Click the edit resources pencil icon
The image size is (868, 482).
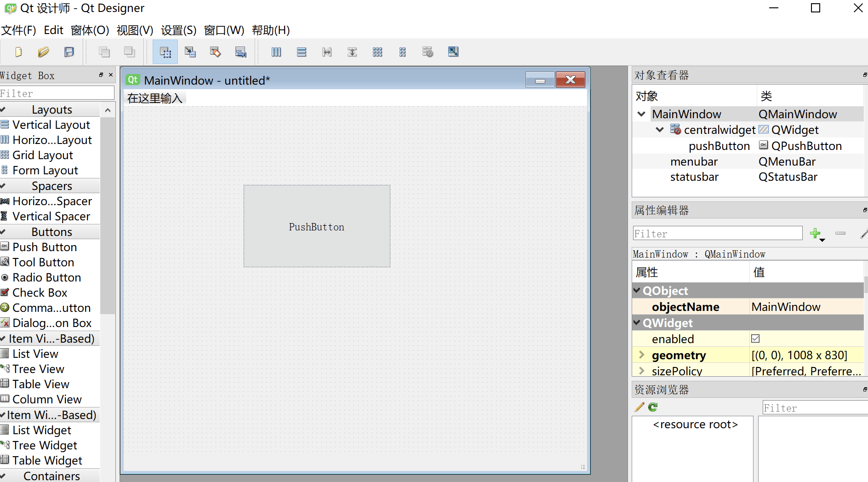(x=639, y=407)
